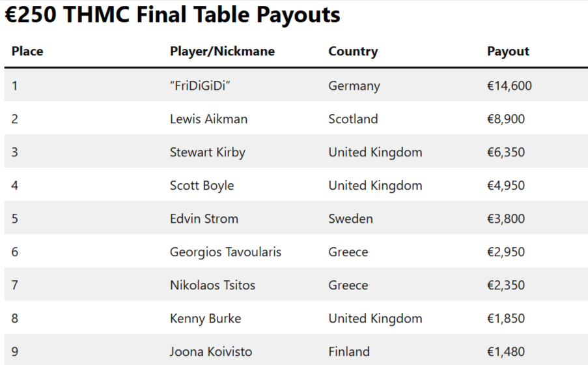Click Kenny Burke's name
The height and width of the screenshot is (365, 588).
click(205, 319)
